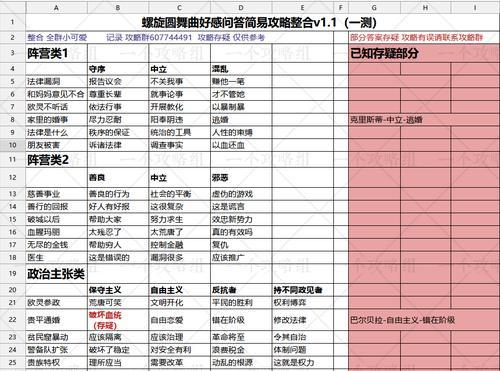Select column D header
The height and width of the screenshot is (371, 500).
(x=241, y=7)
